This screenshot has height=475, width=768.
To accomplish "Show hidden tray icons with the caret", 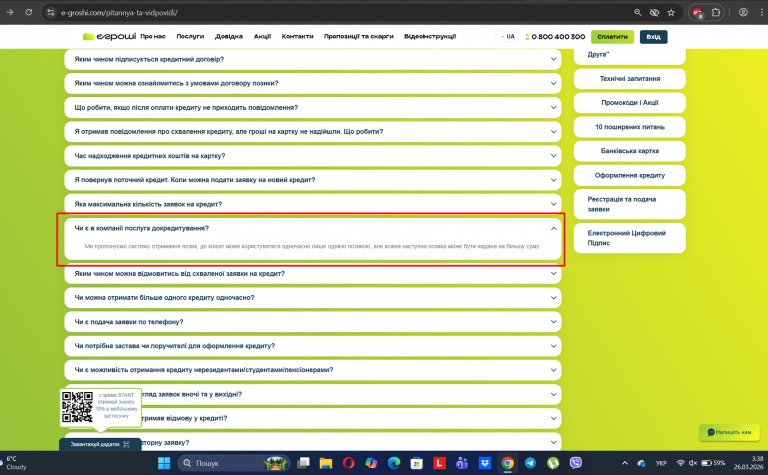I will (x=625, y=463).
